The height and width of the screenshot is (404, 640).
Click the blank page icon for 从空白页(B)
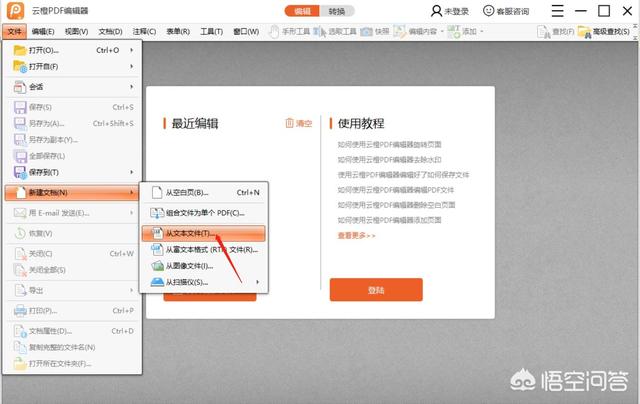click(x=157, y=192)
